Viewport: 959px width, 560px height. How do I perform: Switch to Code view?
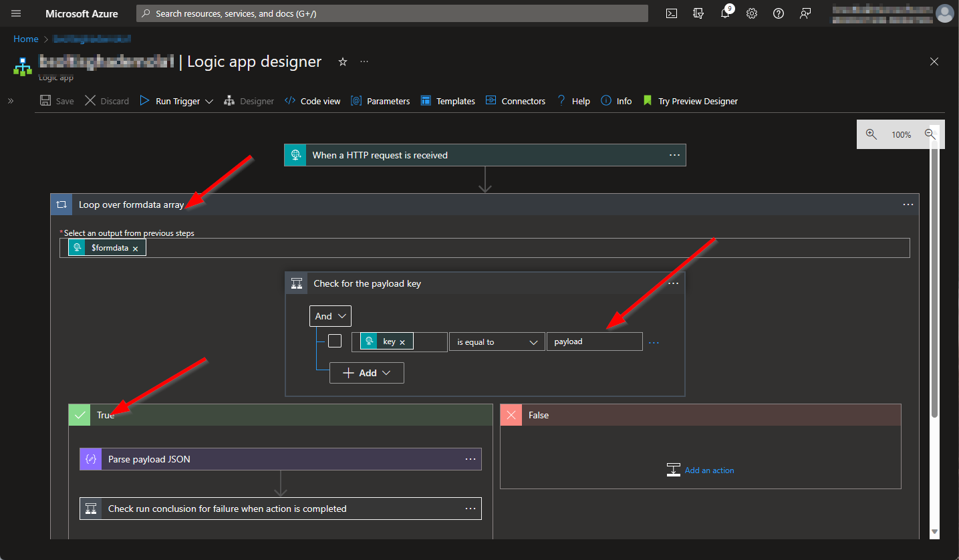pyautogui.click(x=313, y=101)
